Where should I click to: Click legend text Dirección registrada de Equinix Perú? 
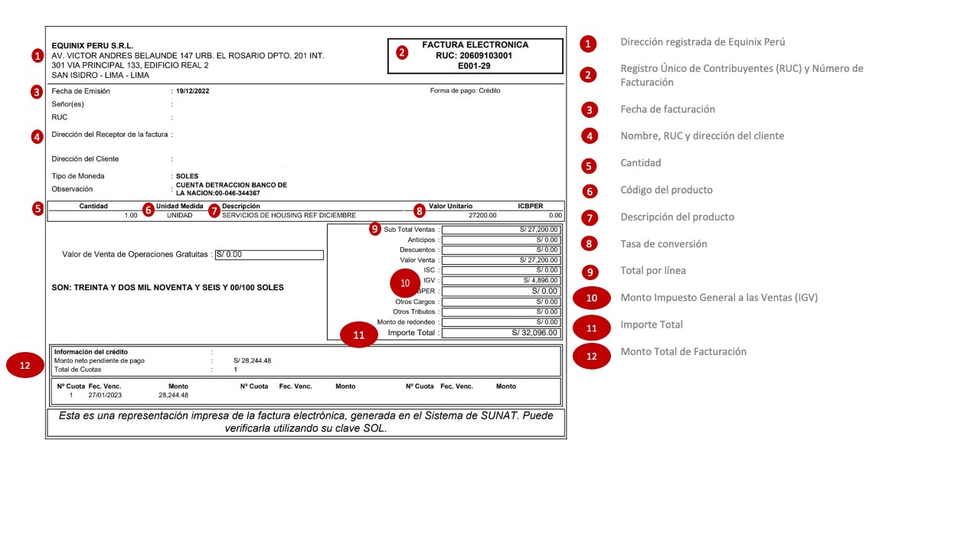tap(702, 42)
